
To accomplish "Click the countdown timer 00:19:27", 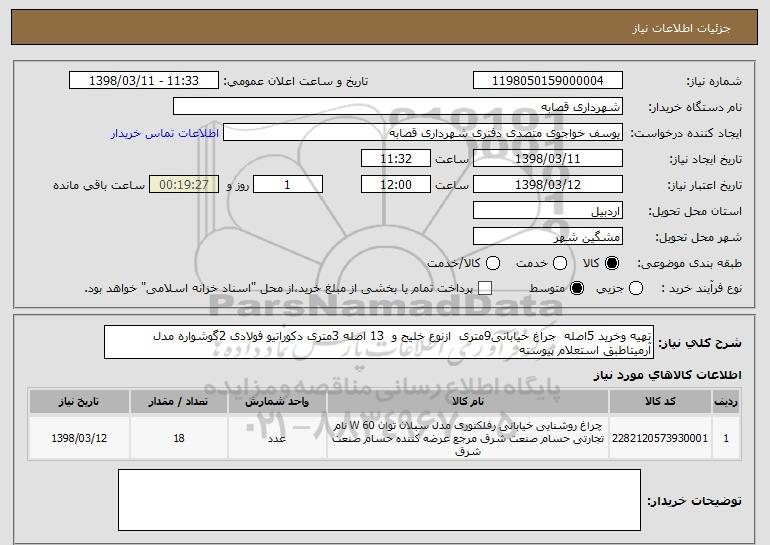I will point(184,185).
